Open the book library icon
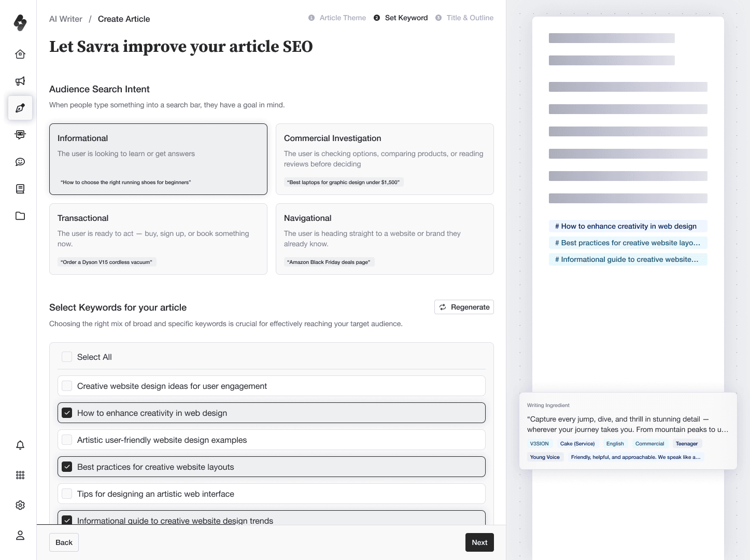 [x=20, y=189]
